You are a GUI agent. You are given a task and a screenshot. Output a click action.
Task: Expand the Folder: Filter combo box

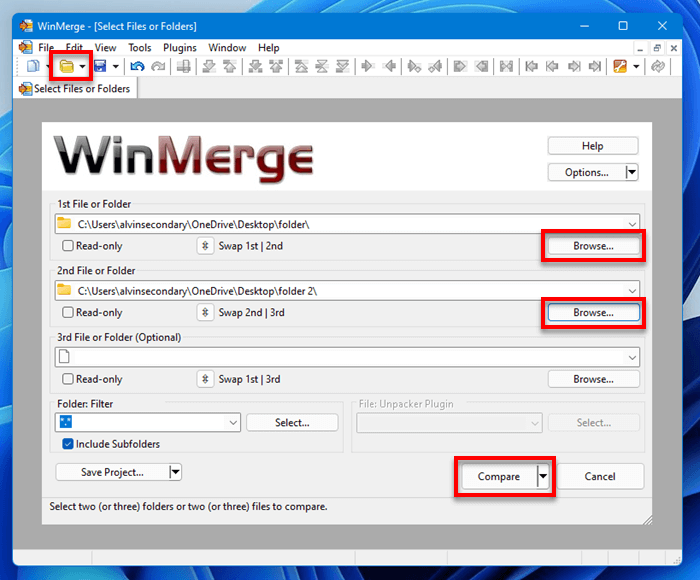pos(233,422)
